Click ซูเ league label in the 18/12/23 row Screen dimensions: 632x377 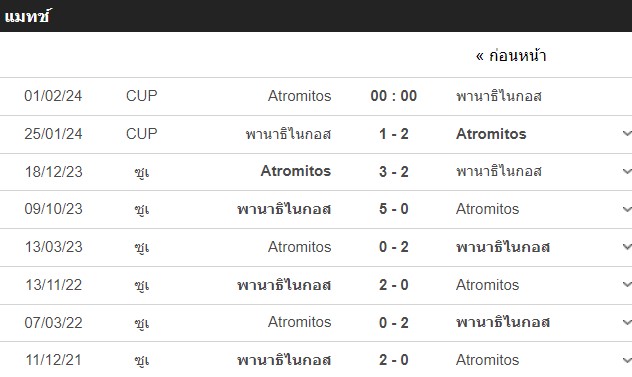(x=141, y=172)
